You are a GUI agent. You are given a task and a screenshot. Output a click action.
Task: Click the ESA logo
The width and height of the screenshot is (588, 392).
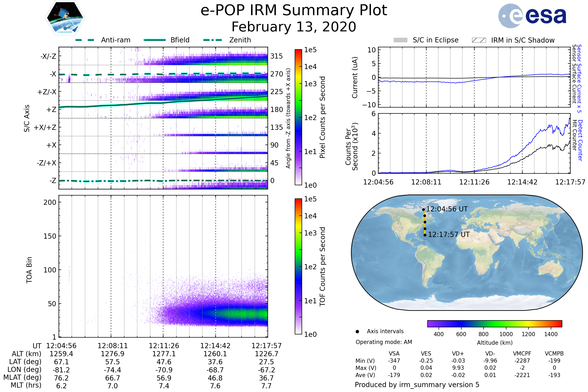[x=532, y=15]
